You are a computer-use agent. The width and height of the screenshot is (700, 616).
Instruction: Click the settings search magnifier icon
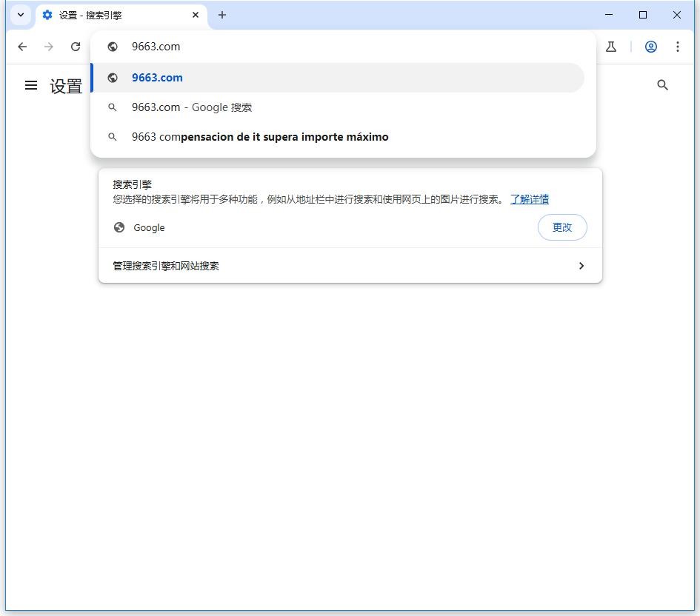[x=662, y=85]
